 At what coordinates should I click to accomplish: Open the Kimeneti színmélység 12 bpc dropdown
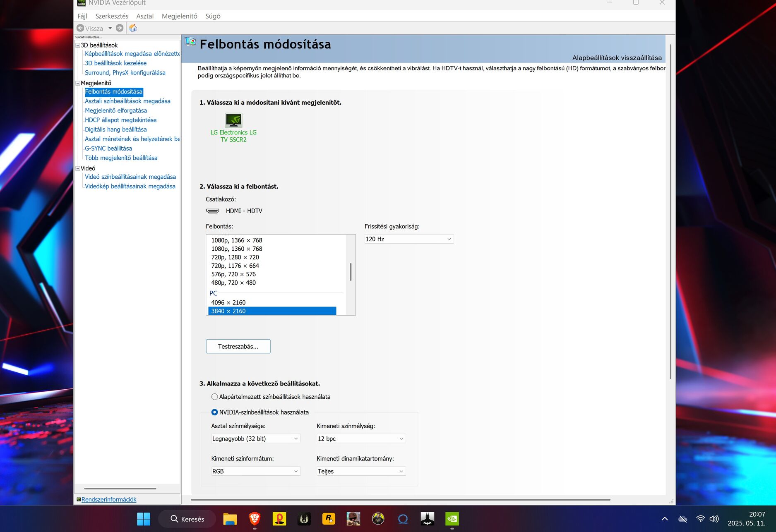[361, 439]
